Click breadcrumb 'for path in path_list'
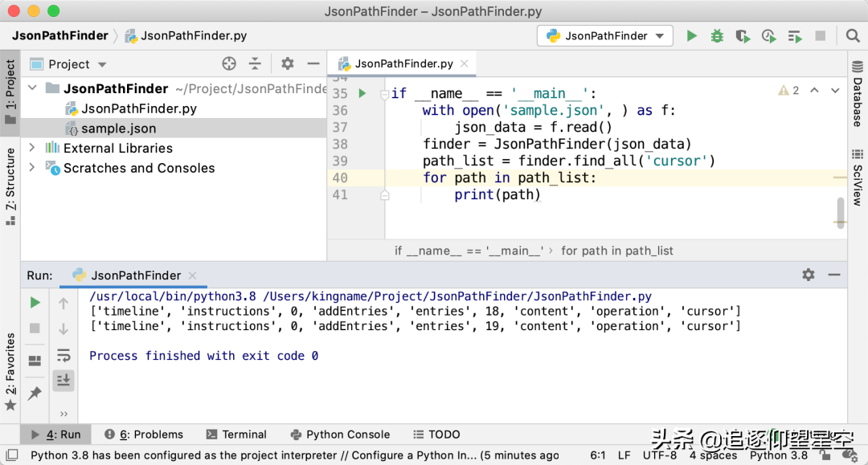868x465 pixels. click(617, 251)
